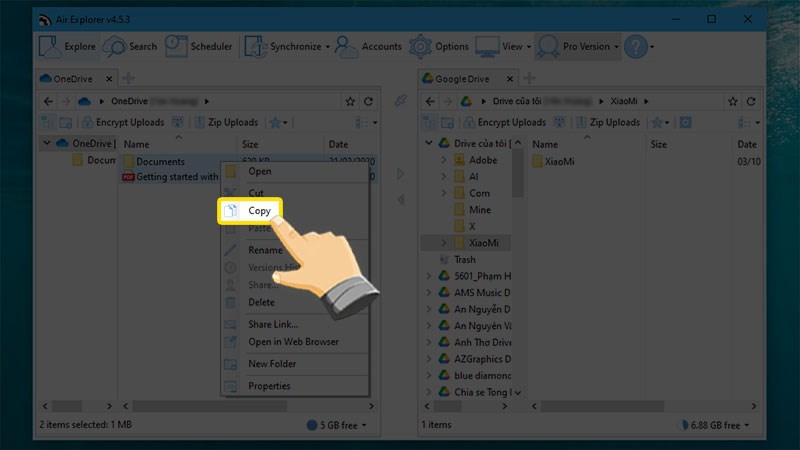Add OneDrive folder to favorites star
This screenshot has width=800, height=450.
[x=350, y=102]
